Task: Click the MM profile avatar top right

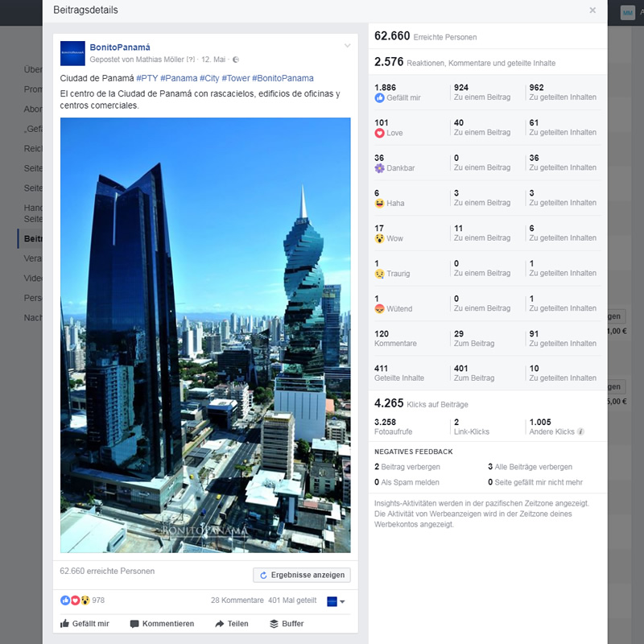Action: (x=627, y=13)
